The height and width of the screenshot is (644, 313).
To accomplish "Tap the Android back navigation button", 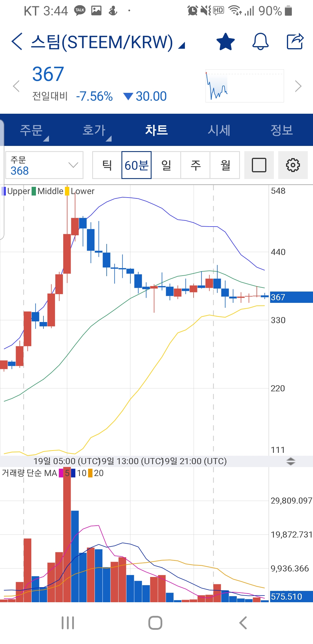I will [x=243, y=623].
